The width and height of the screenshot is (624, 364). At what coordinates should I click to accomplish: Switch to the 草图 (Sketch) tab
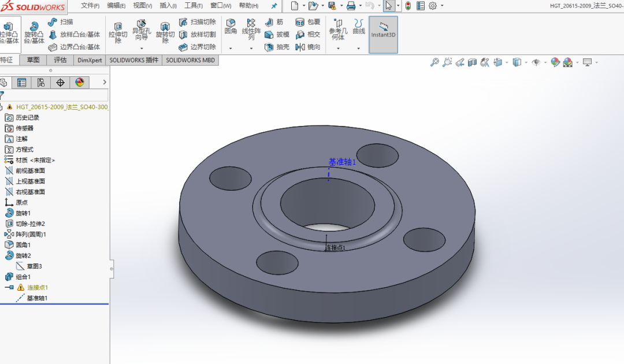pyautogui.click(x=33, y=60)
